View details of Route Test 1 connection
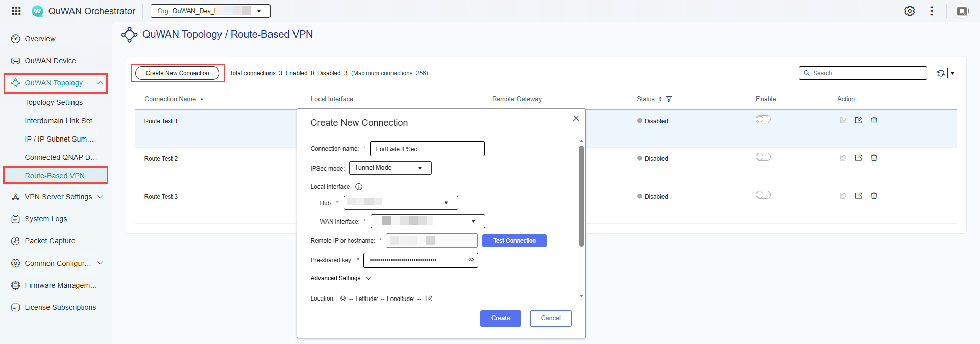The image size is (980, 344). [x=843, y=120]
